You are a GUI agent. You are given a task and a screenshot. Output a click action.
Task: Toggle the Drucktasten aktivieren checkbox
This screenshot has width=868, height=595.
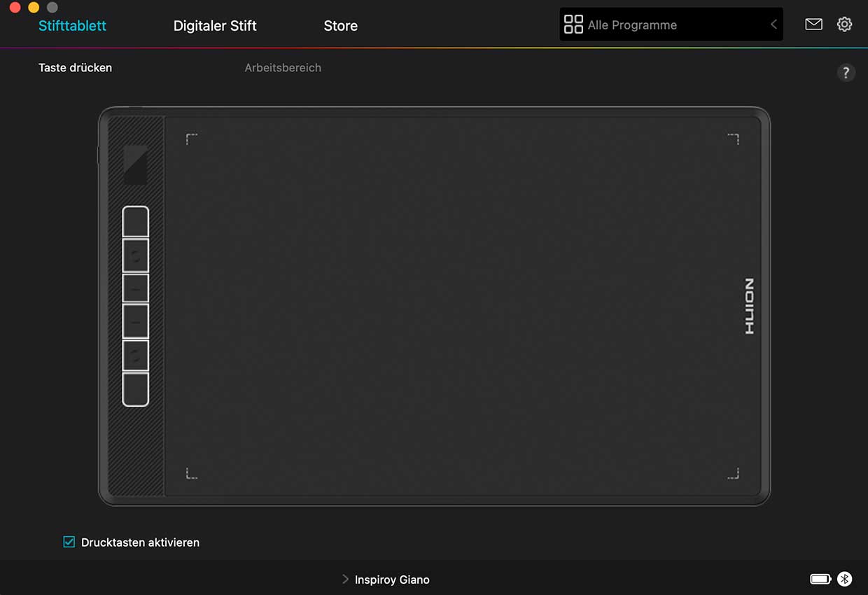(69, 542)
